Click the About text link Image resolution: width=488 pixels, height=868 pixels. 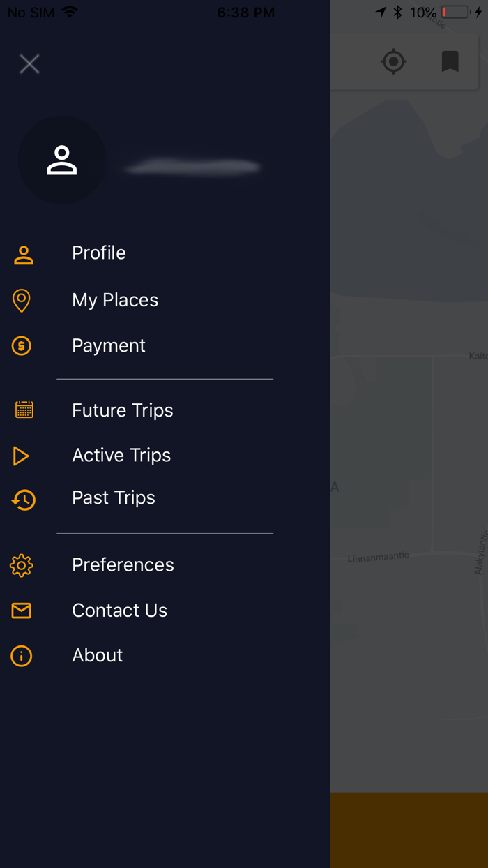click(97, 655)
